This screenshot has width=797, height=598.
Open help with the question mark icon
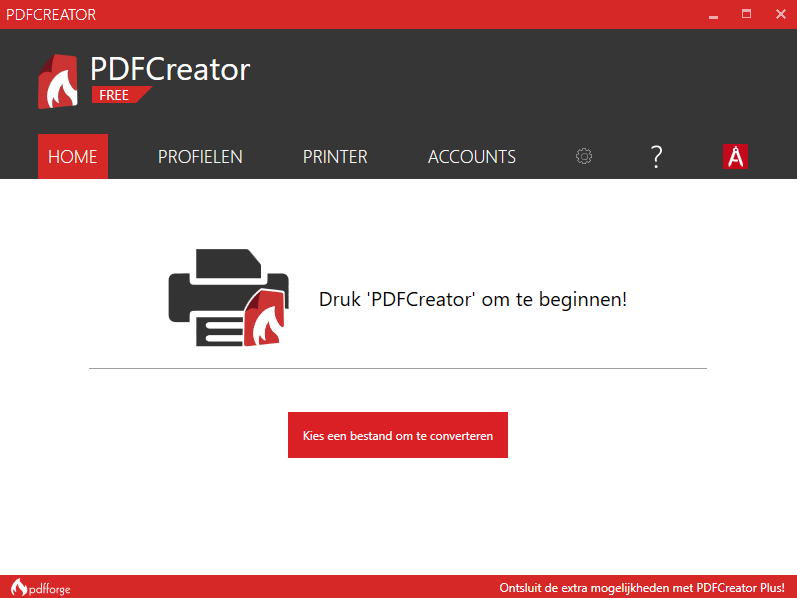pos(656,156)
